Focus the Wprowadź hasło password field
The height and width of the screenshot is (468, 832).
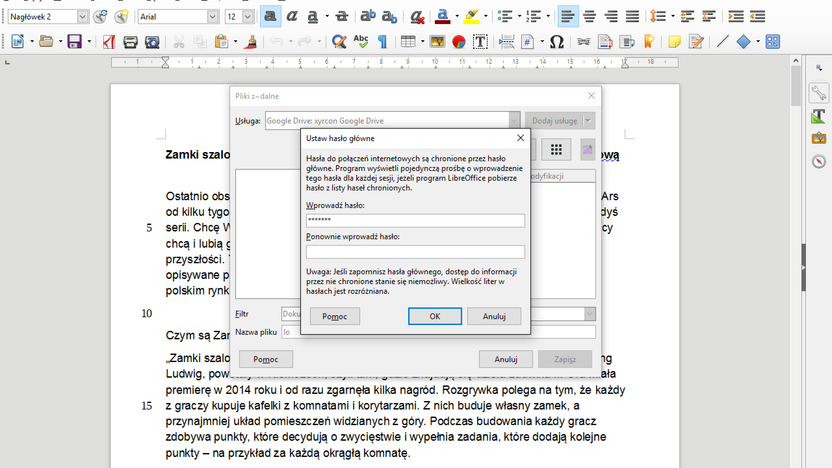[x=415, y=220]
